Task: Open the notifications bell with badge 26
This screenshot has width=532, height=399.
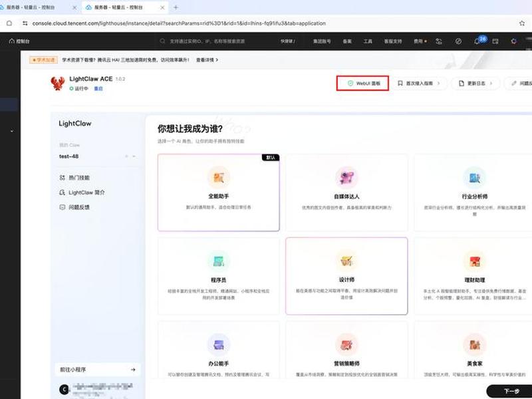Action: tap(477, 41)
